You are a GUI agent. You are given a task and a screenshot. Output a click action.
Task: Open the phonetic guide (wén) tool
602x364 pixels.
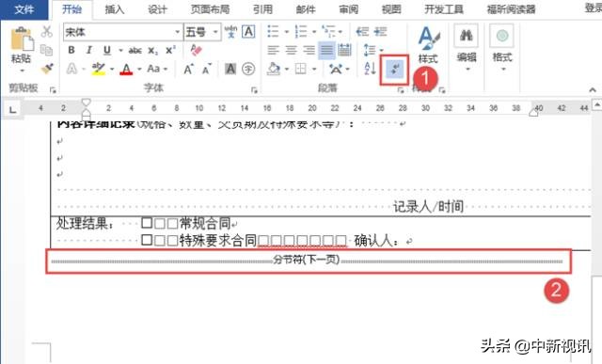tap(230, 31)
